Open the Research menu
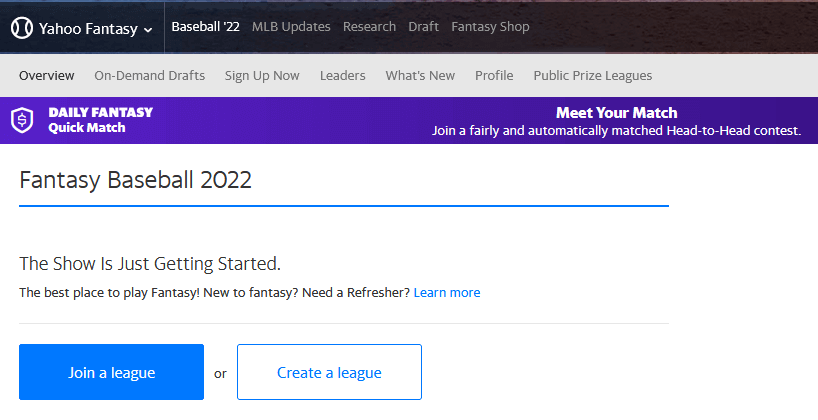The image size is (818, 420). tap(369, 27)
